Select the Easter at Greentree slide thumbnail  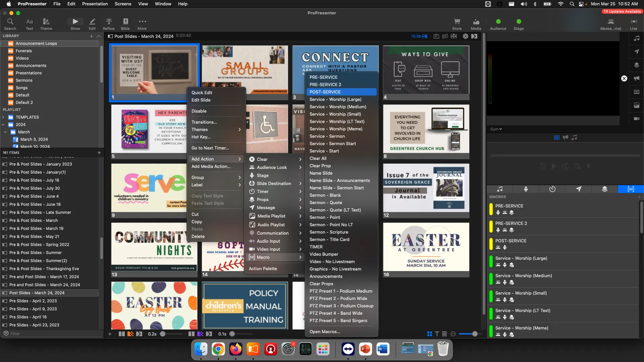(426, 247)
